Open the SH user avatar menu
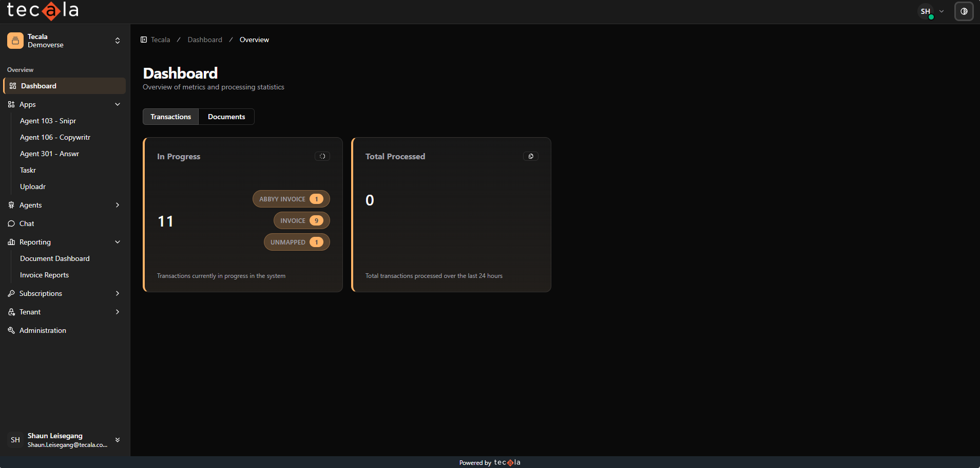The width and height of the screenshot is (980, 468). pos(926,11)
